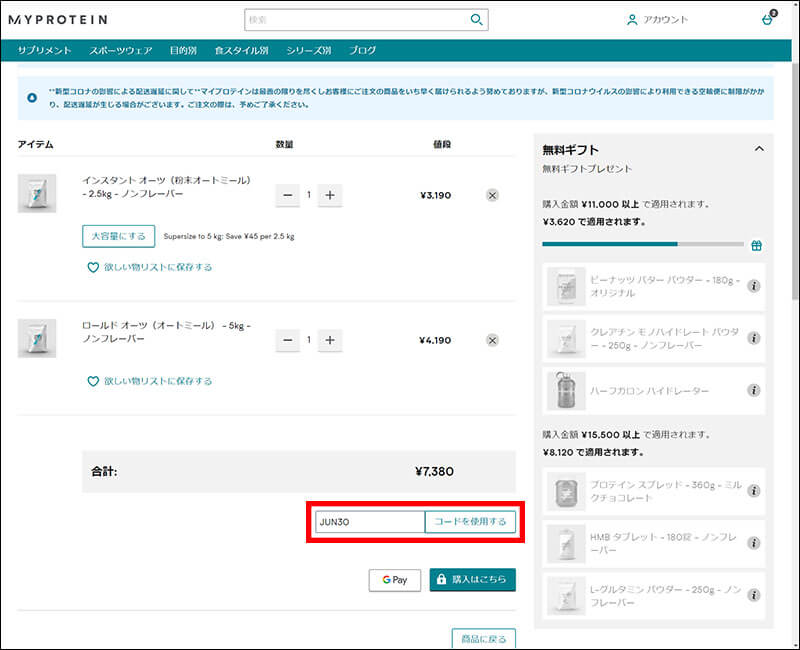Open the ブログ menu
The image size is (800, 650).
(362, 51)
